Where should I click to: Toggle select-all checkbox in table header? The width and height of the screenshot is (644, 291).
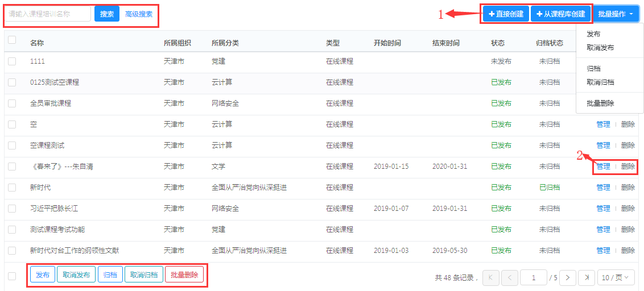click(12, 40)
